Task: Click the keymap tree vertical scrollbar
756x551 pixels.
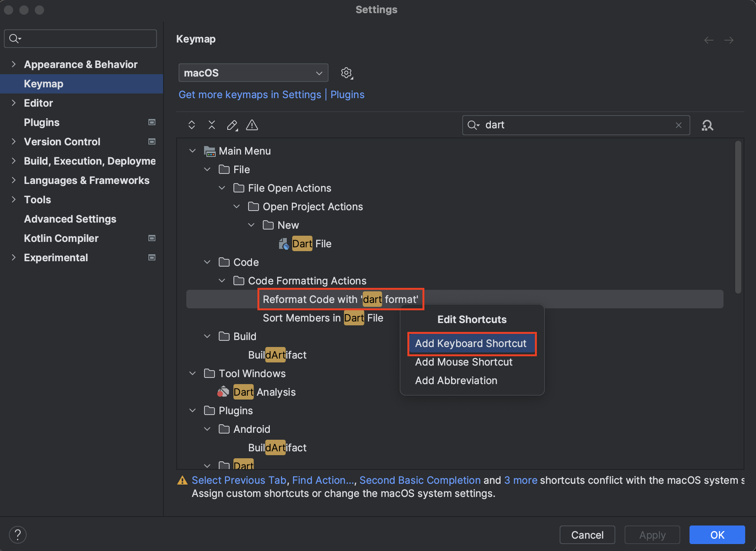Action: (x=738, y=217)
